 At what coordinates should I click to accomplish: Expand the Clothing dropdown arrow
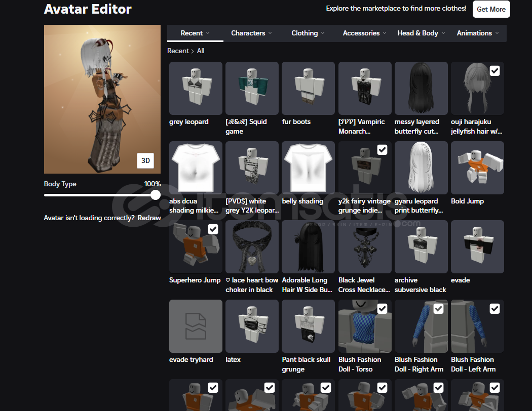click(x=323, y=33)
